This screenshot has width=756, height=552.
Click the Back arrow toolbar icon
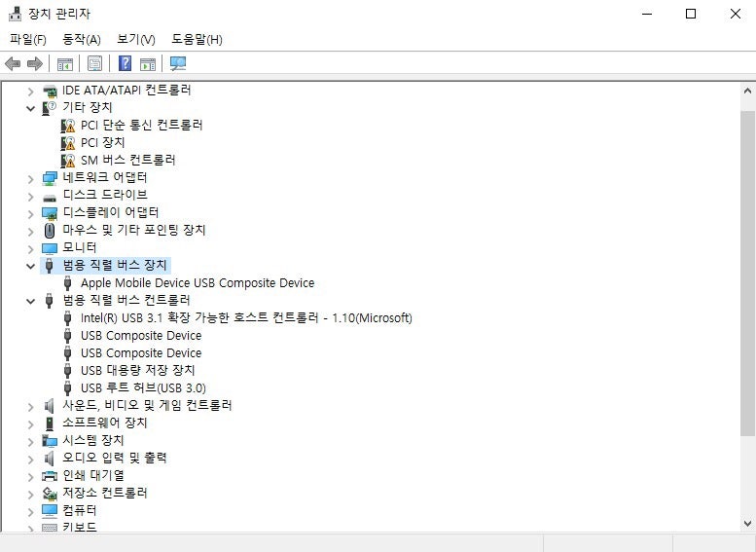pos(13,63)
